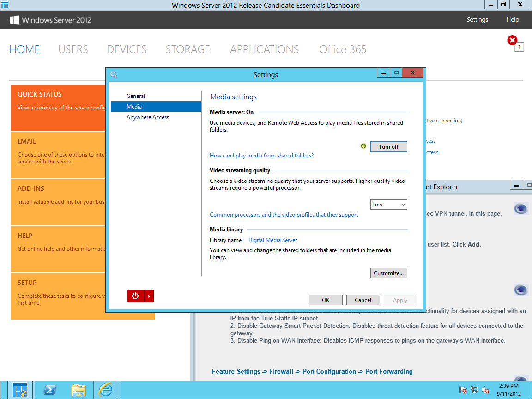Launch Internet Explorer from the taskbar
This screenshot has width=532, height=399.
coord(105,389)
